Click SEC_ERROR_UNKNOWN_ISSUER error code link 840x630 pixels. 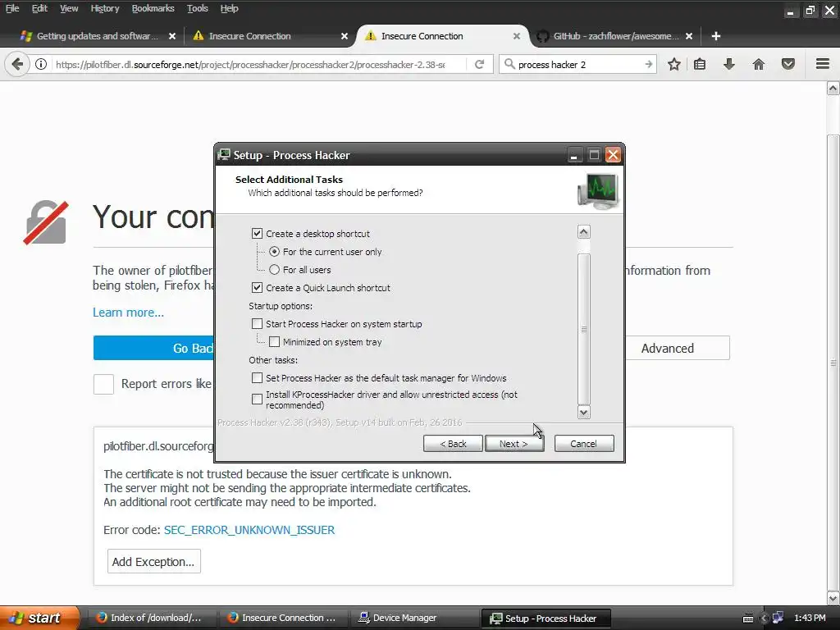249,530
